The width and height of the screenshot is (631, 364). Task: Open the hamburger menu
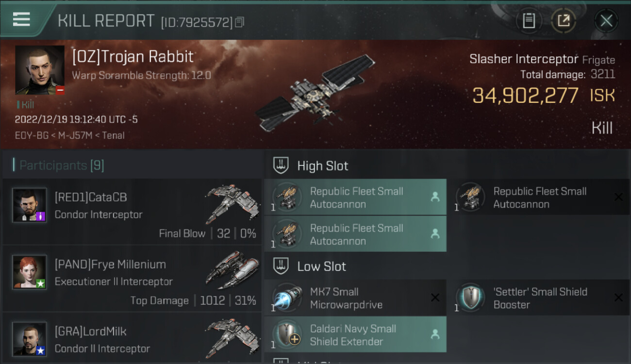(22, 19)
